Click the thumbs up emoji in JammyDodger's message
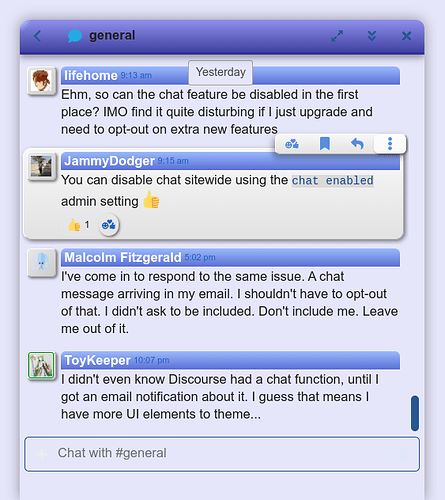 [x=151, y=200]
